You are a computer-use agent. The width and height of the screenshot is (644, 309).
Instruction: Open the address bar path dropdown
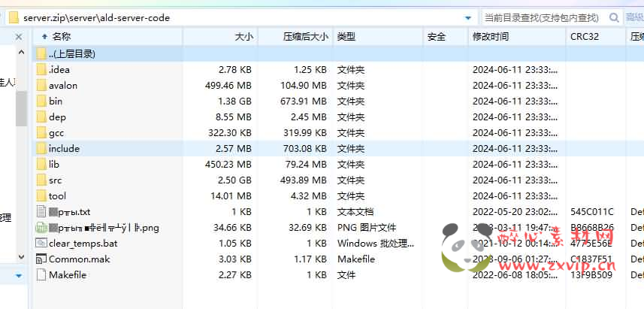tap(468, 18)
